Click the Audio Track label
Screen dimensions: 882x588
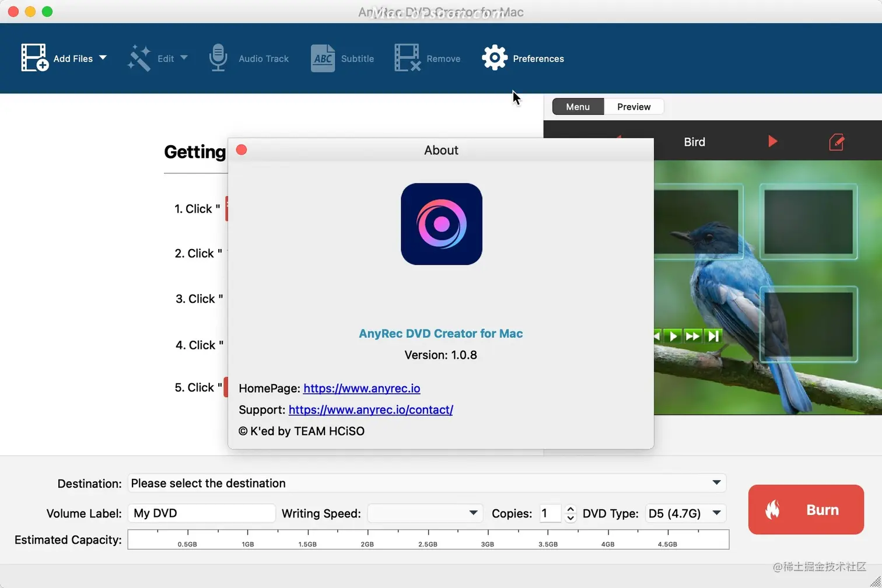[264, 59]
